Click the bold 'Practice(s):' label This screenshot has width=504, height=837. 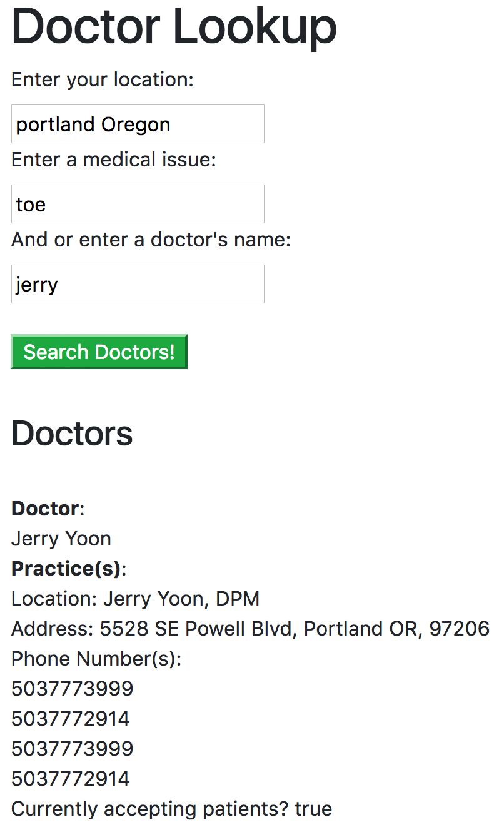tap(67, 568)
